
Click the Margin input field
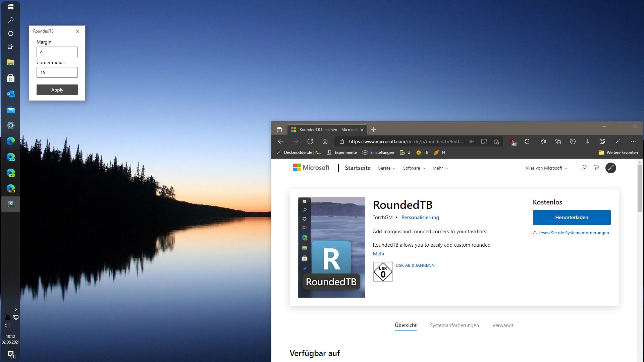[57, 52]
